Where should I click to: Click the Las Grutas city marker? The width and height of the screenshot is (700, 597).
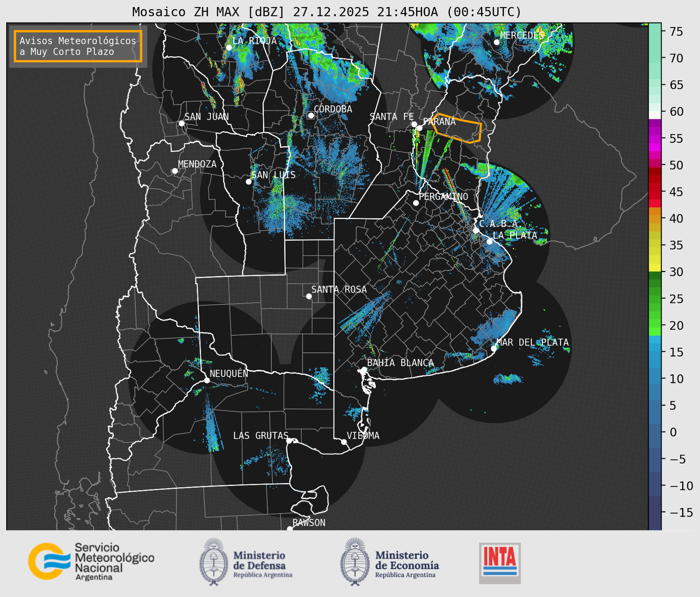[289, 440]
